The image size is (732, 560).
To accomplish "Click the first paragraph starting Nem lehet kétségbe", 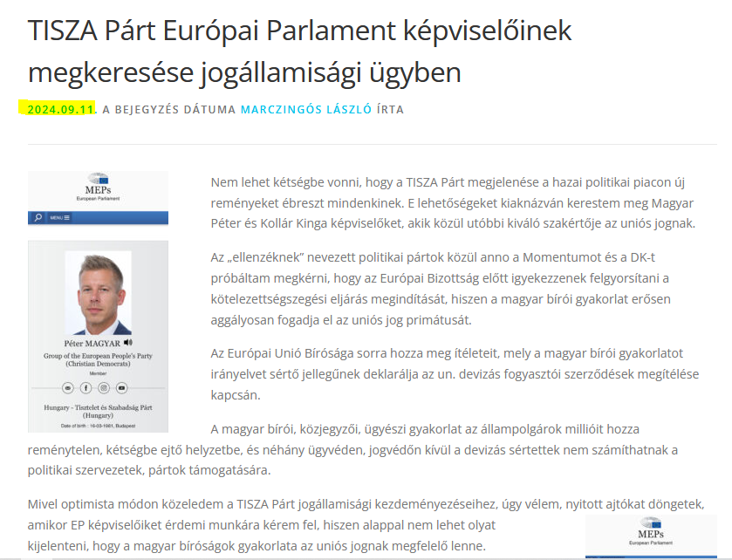I will (453, 202).
